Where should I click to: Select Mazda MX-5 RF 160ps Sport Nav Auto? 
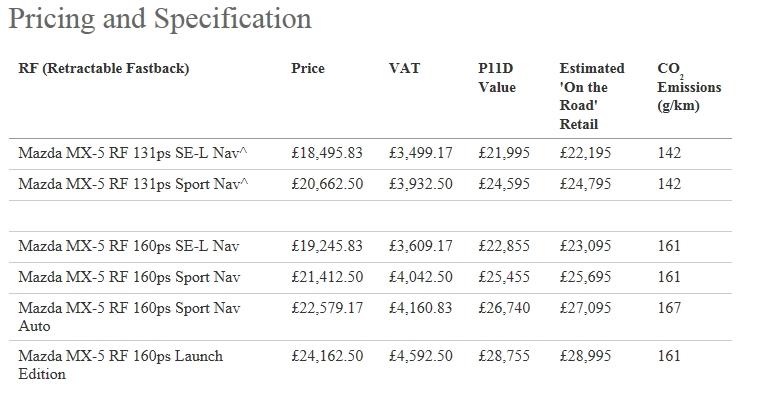pos(129,317)
